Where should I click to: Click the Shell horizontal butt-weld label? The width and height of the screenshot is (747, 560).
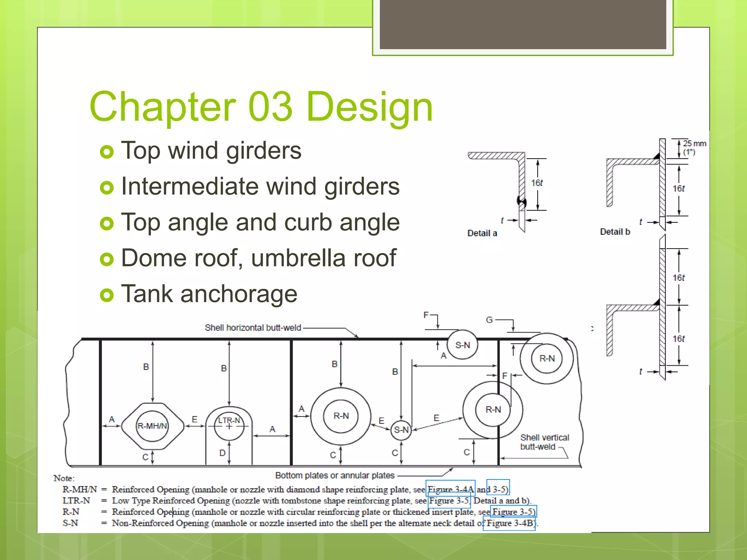point(253,328)
